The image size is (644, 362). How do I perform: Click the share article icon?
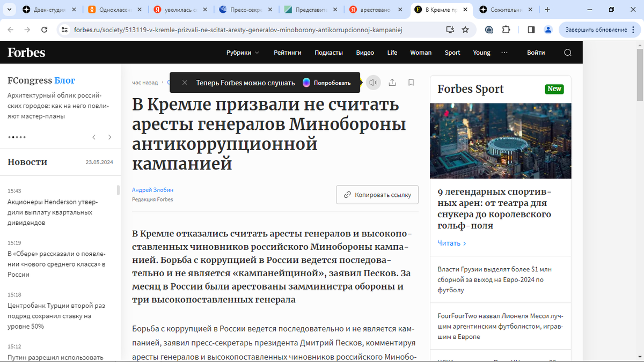click(x=392, y=83)
